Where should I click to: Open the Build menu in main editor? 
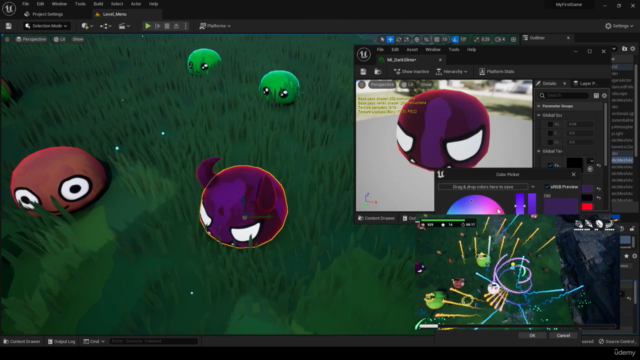(98, 4)
